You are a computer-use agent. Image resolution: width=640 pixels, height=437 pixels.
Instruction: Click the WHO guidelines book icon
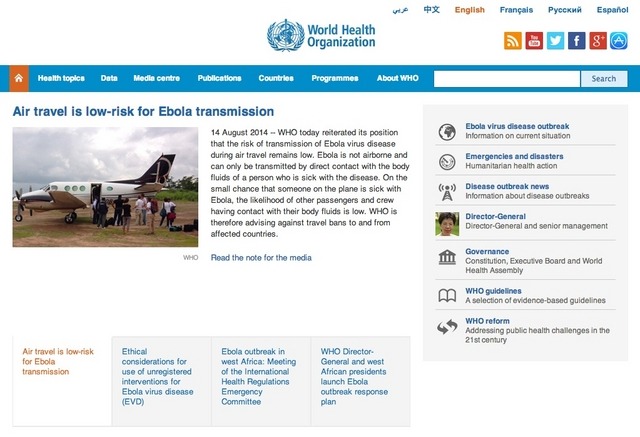447,295
